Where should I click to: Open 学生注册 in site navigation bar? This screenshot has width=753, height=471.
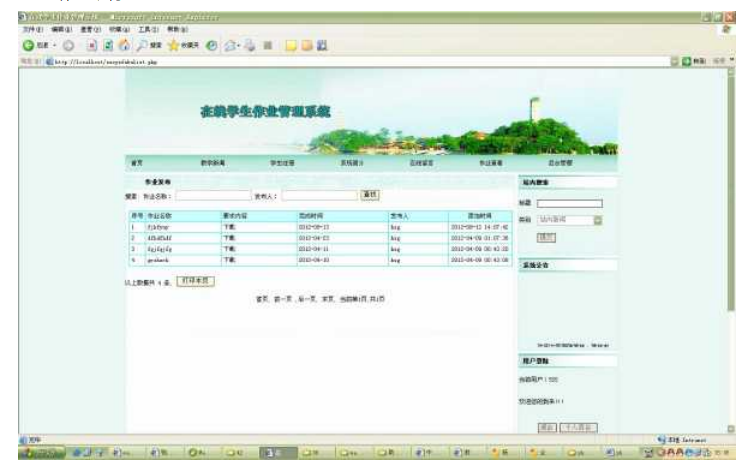(x=282, y=163)
